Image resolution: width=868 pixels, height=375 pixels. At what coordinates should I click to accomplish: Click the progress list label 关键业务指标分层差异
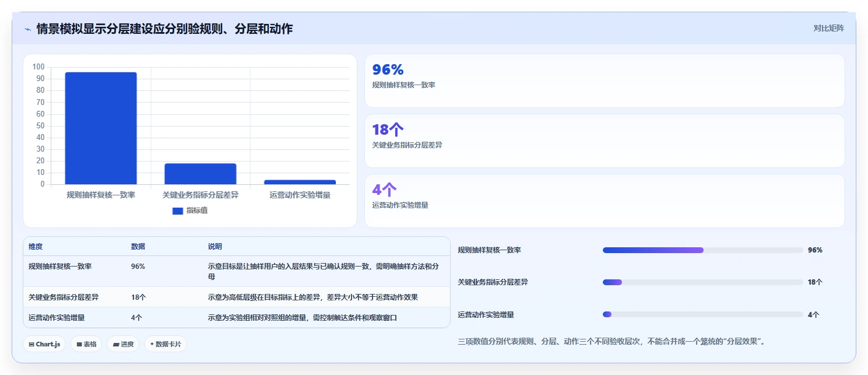493,282
